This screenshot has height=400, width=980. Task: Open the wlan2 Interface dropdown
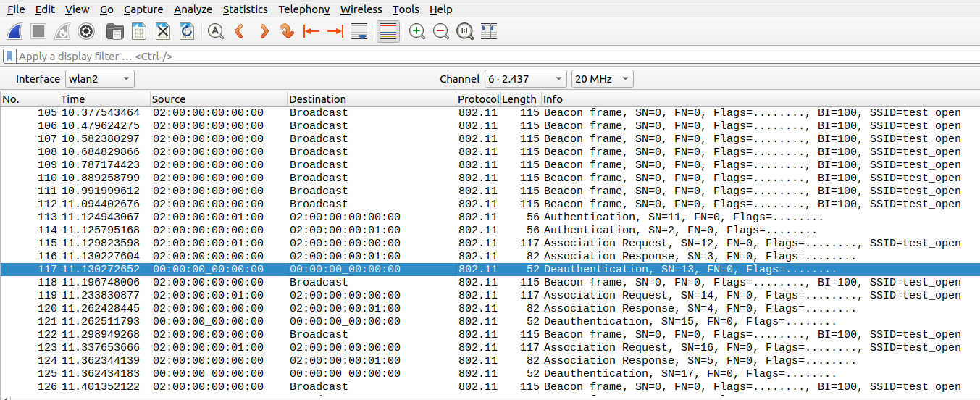tap(100, 79)
